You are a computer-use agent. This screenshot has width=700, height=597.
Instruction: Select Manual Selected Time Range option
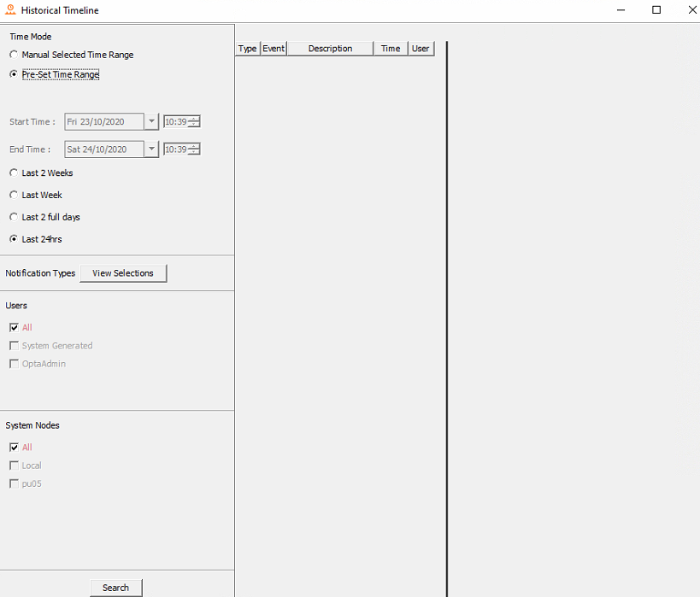click(14, 55)
